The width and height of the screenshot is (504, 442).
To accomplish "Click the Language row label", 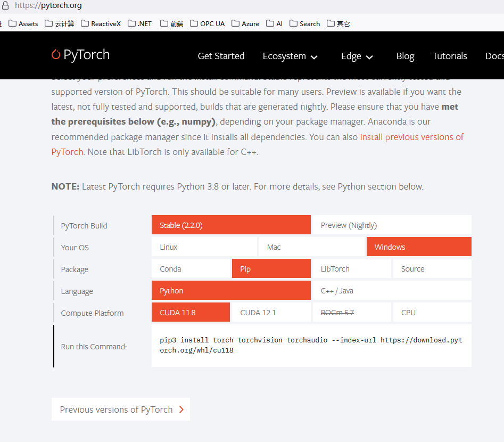I will [77, 291].
